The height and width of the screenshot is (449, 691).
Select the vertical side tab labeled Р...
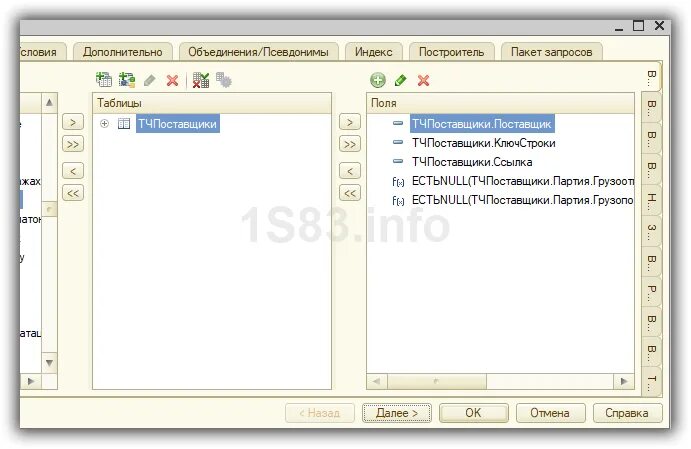click(652, 291)
